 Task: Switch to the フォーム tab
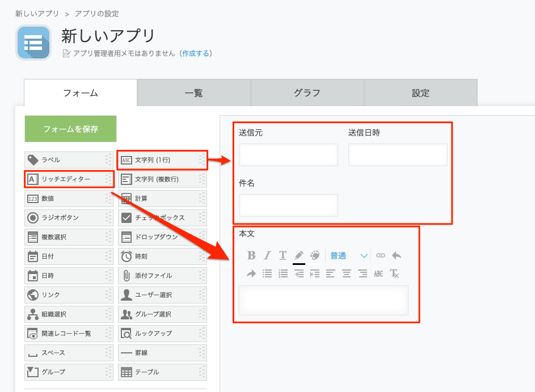(x=81, y=93)
